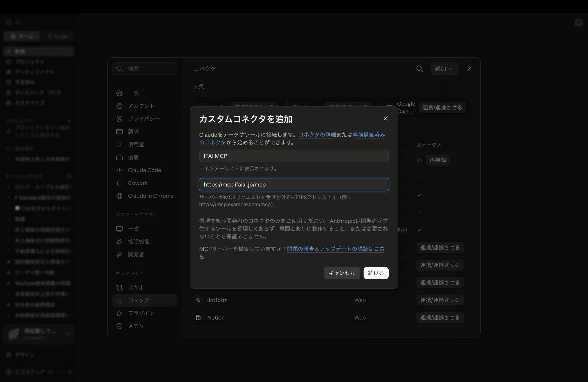The image size is (588, 382).
Task: Open Claude Code settings
Action: tap(145, 170)
